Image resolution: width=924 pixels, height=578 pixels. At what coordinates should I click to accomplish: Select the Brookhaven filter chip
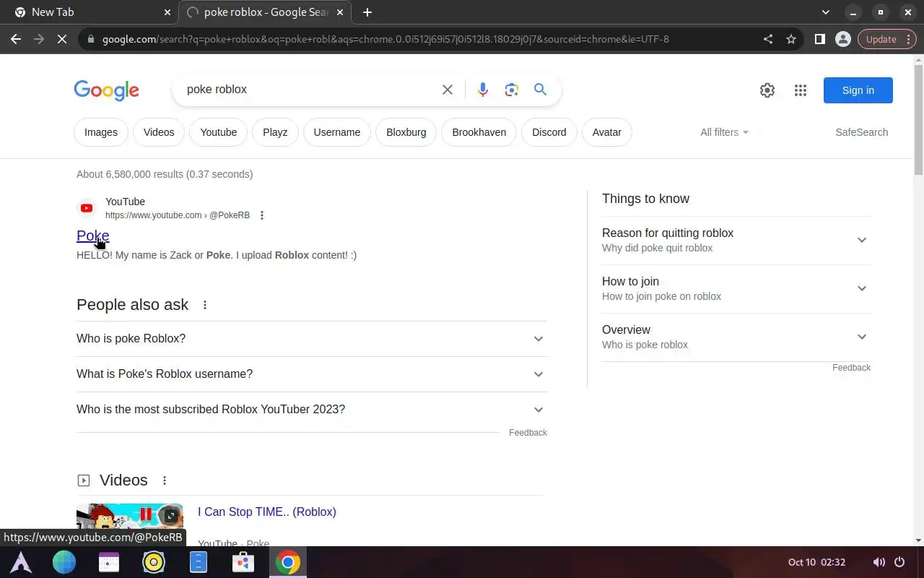tap(479, 132)
